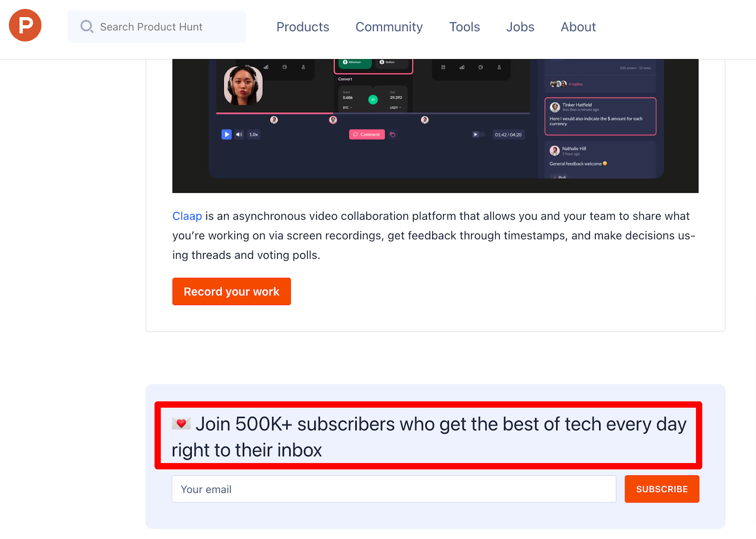Screen dimensions: 756x539
Task: Click the Send amount 0.686
Action: click(x=348, y=98)
